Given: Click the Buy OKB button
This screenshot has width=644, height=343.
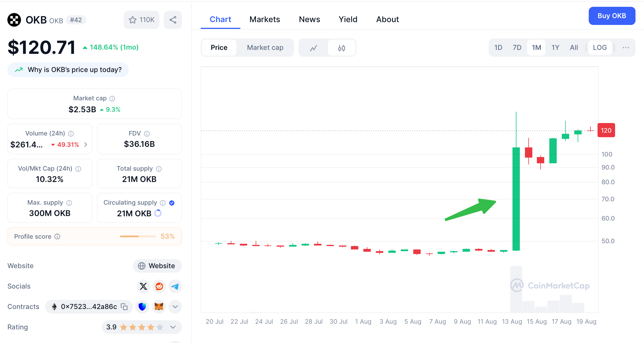Looking at the screenshot, I should [612, 16].
